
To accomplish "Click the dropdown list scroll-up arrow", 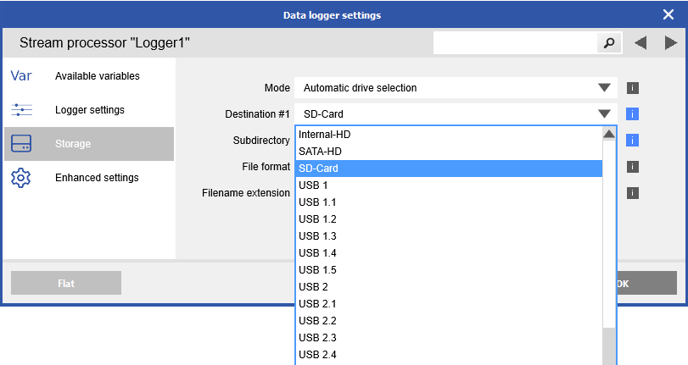I will pos(609,134).
